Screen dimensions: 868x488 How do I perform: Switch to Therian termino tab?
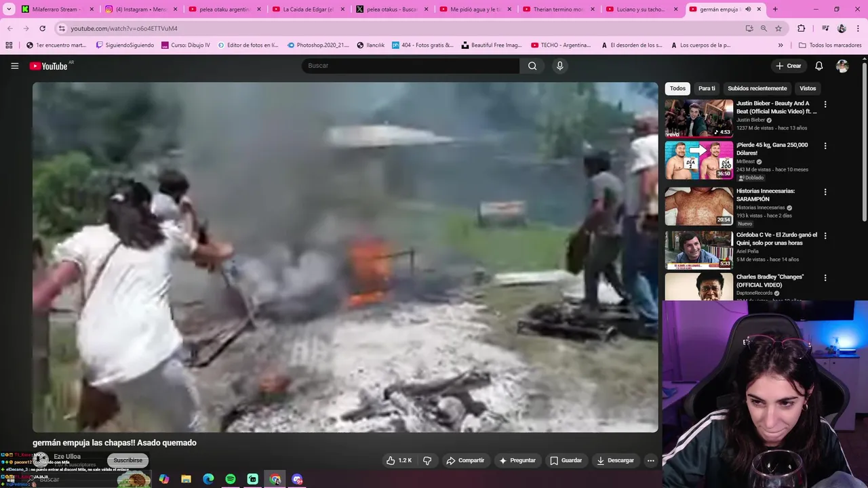coord(559,9)
